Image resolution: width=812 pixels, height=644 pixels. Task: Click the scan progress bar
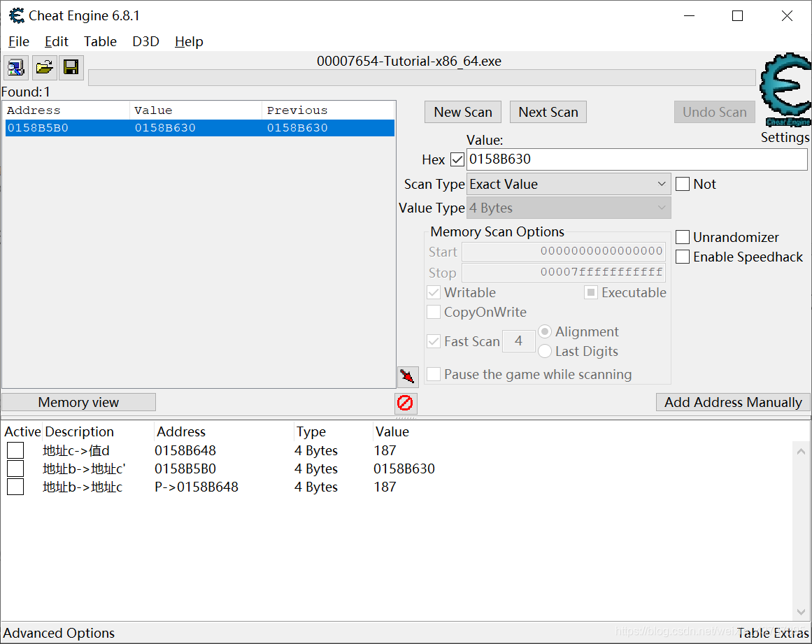(x=422, y=78)
